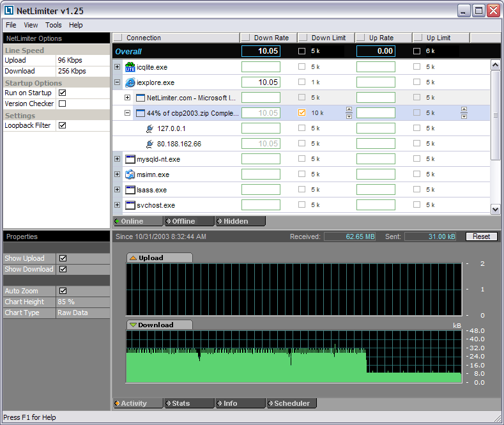Click the cbp2003.zip download window icon

tap(141, 113)
